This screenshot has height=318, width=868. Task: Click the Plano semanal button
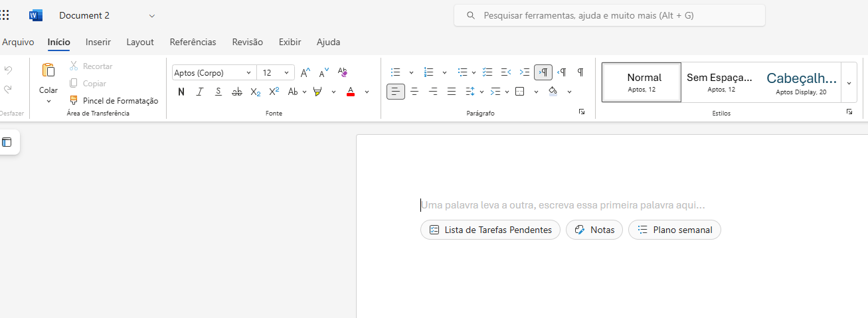tap(674, 230)
